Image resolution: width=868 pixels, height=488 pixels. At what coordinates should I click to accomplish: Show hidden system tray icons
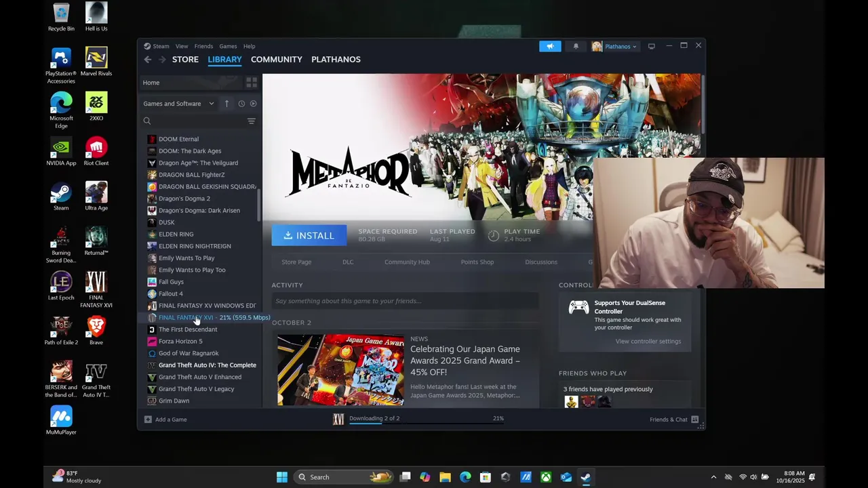click(713, 477)
